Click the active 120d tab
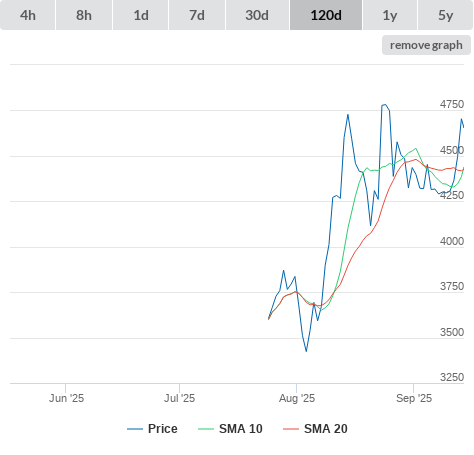This screenshot has height=455, width=474. [326, 15]
